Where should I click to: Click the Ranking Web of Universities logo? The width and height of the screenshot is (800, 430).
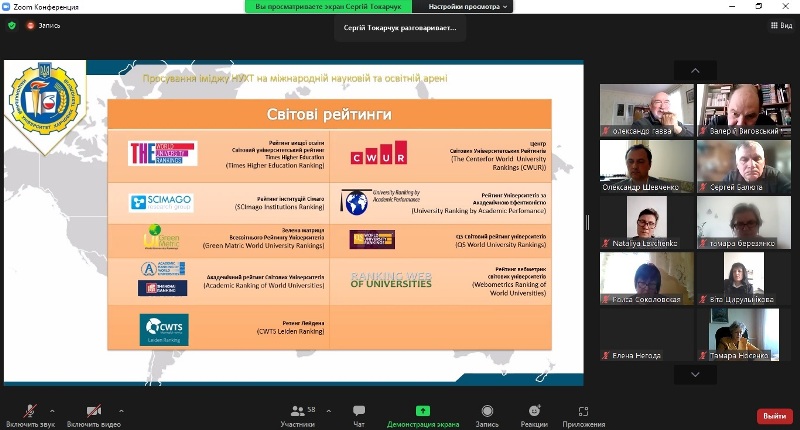(391, 280)
